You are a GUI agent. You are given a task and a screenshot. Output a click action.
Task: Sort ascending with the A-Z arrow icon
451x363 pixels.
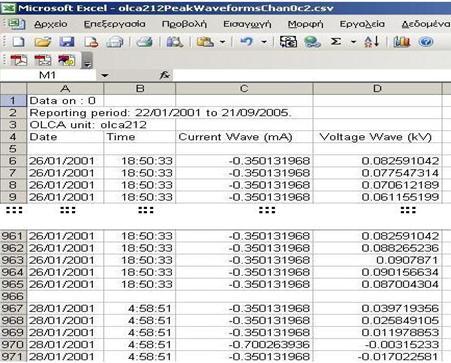(371, 42)
